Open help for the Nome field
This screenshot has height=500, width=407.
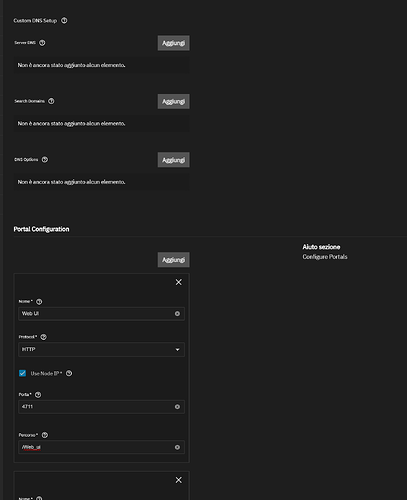tap(39, 302)
